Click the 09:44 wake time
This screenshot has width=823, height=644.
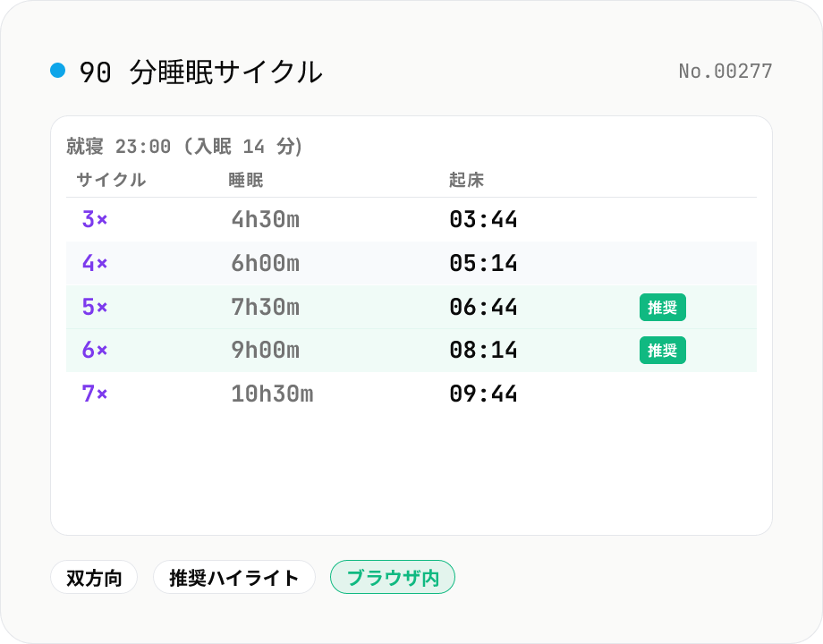[x=483, y=394]
